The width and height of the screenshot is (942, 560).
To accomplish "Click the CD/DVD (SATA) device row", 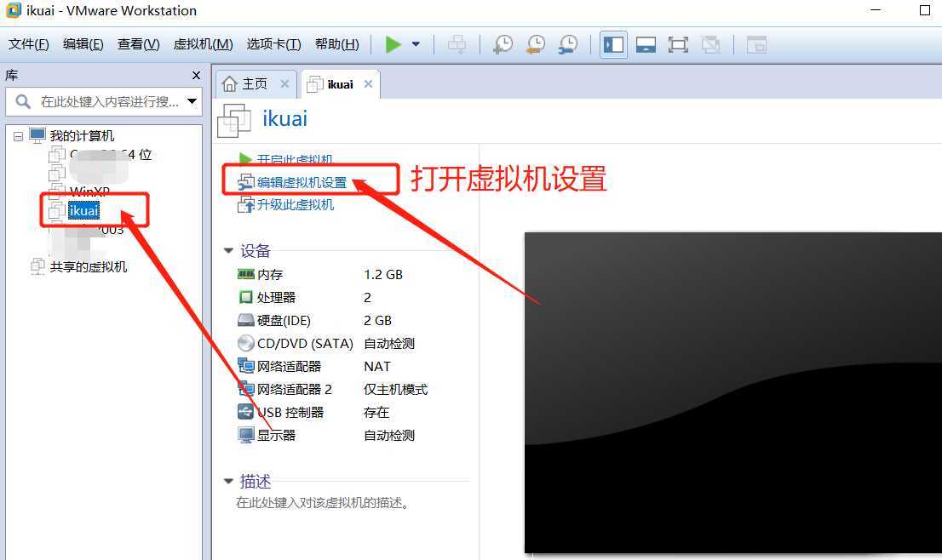I will 326,343.
